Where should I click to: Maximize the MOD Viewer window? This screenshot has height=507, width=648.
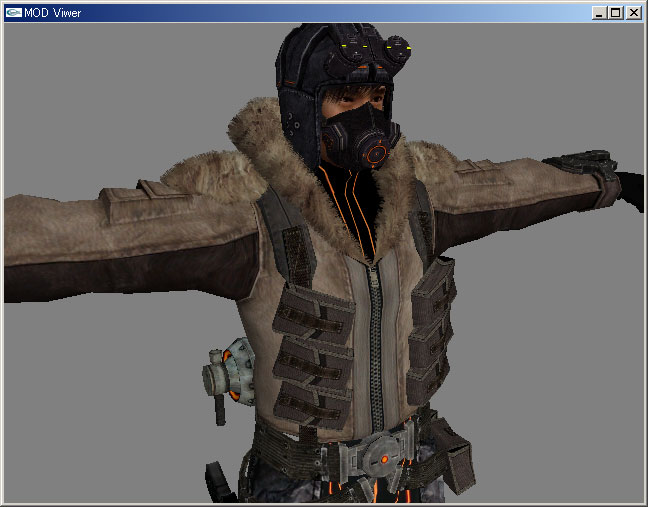tap(615, 13)
